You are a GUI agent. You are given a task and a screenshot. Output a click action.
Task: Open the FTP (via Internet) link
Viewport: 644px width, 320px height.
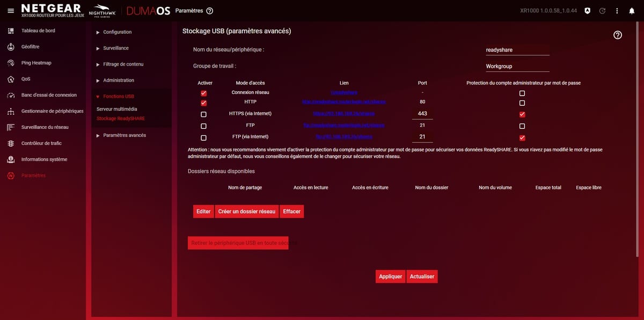tap(344, 137)
